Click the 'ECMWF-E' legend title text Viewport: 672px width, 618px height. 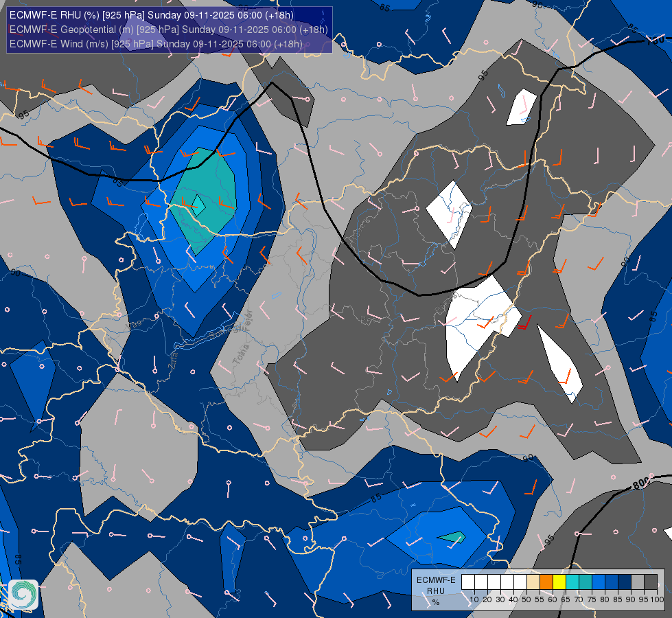[x=436, y=580]
